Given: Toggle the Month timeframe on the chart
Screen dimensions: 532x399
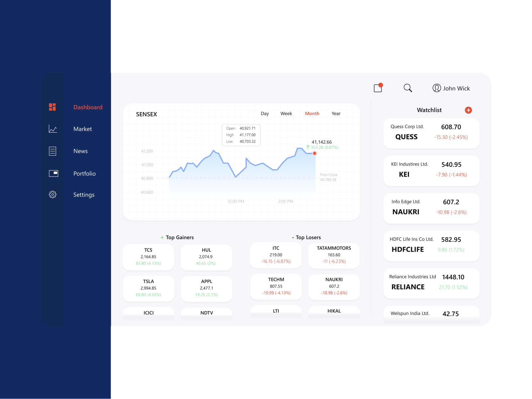Looking at the screenshot, I should tap(312, 113).
